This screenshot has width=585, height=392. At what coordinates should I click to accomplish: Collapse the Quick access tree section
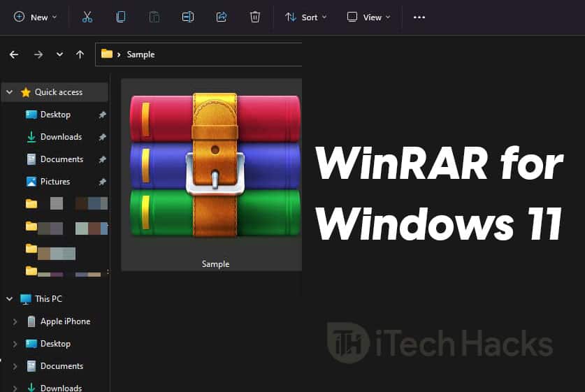coord(10,92)
